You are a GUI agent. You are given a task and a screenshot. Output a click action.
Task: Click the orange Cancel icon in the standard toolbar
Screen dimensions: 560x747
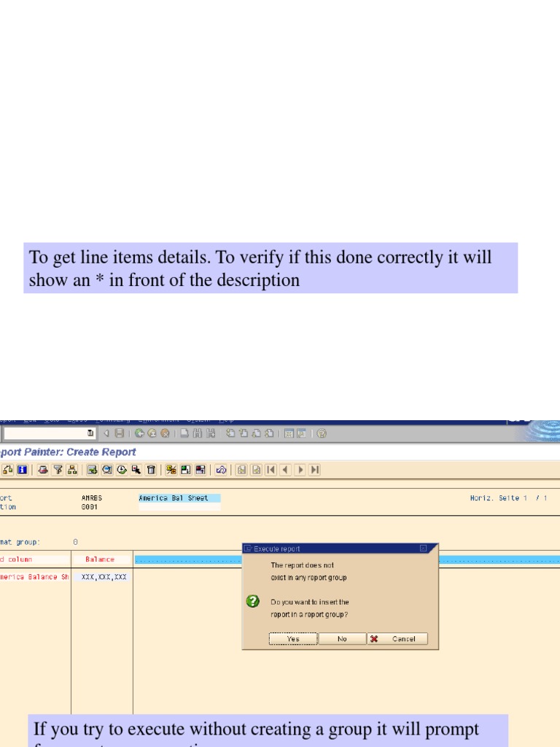[165, 433]
